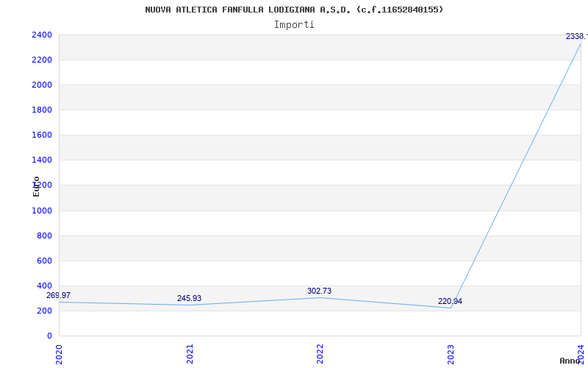Click the top-right data label near 2400
Screen dimensions: 588x368
pos(577,36)
